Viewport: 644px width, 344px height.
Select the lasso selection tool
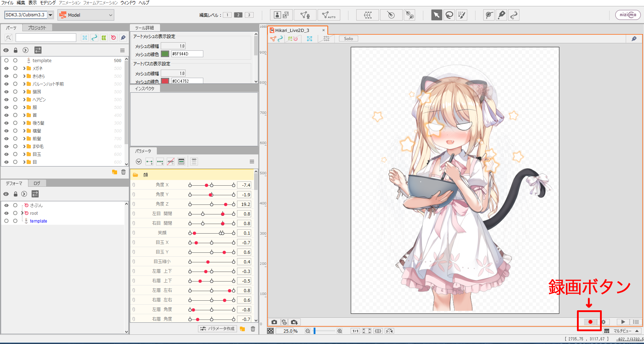point(449,15)
